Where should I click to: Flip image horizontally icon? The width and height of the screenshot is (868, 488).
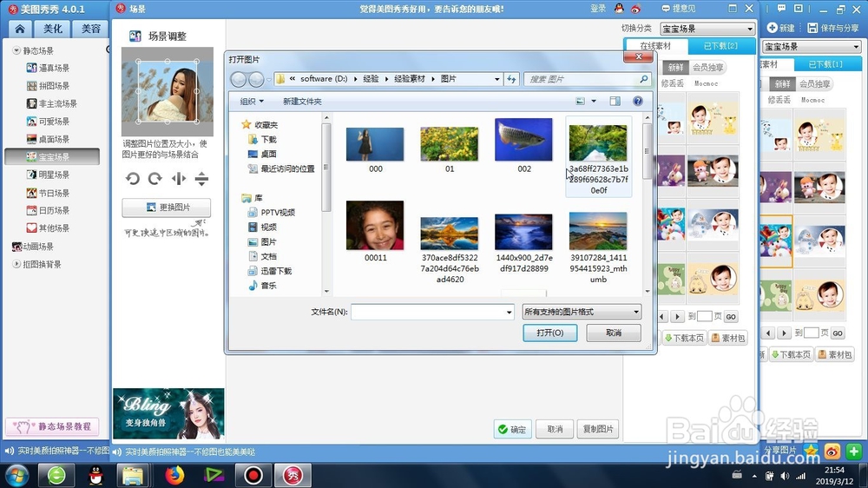click(179, 179)
